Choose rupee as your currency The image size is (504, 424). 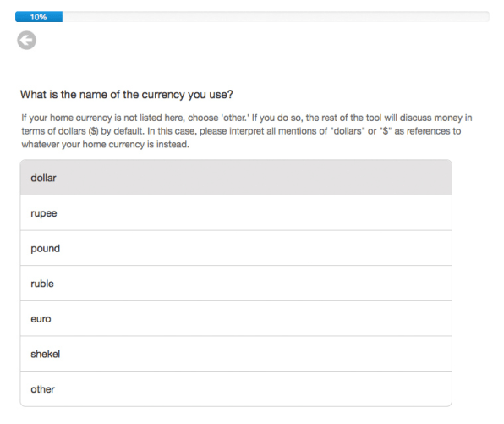pos(236,213)
